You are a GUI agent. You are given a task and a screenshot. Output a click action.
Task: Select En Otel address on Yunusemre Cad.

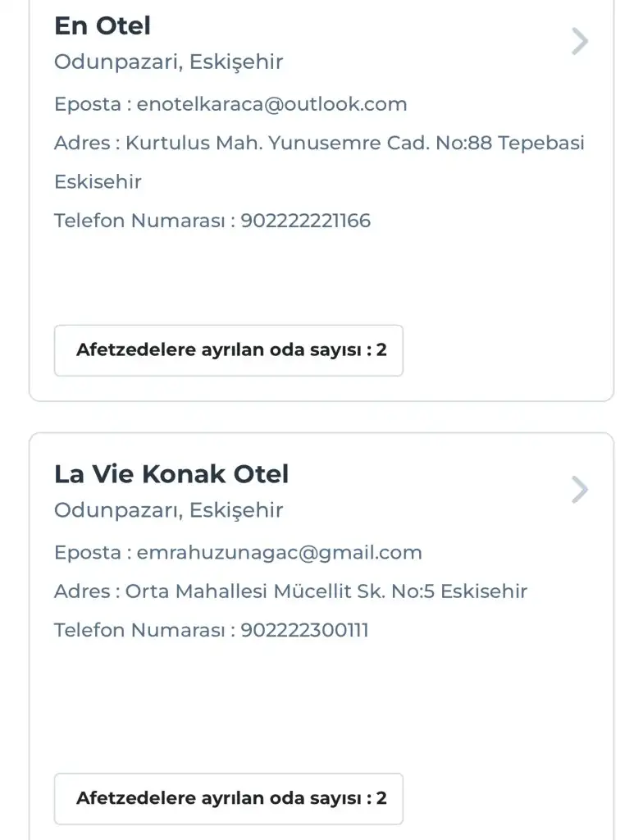pyautogui.click(x=354, y=144)
